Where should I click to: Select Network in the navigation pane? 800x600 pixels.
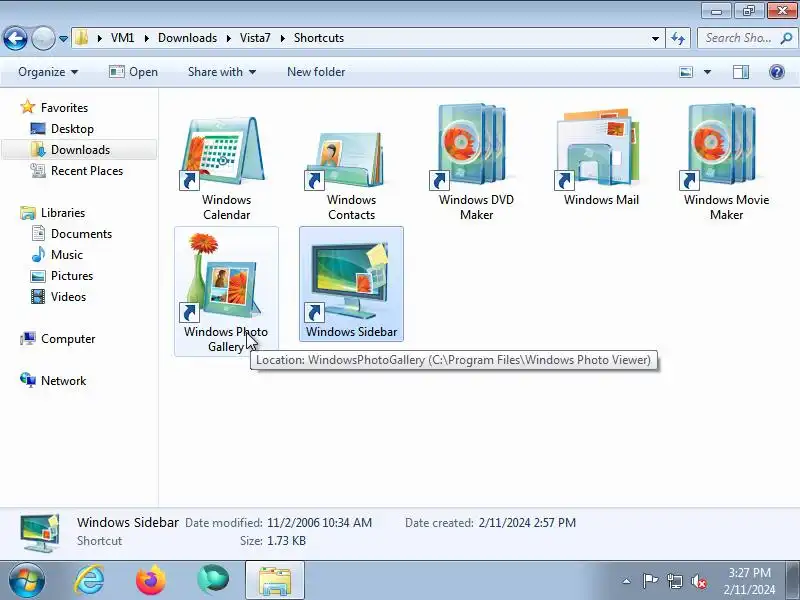pyautogui.click(x=63, y=381)
